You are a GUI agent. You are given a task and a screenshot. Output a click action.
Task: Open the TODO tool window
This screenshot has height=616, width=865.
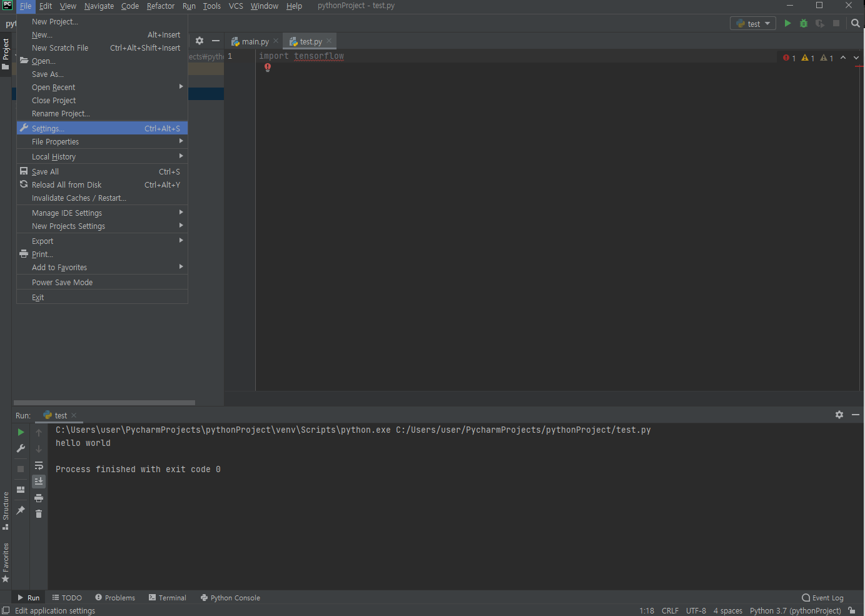tap(67, 598)
